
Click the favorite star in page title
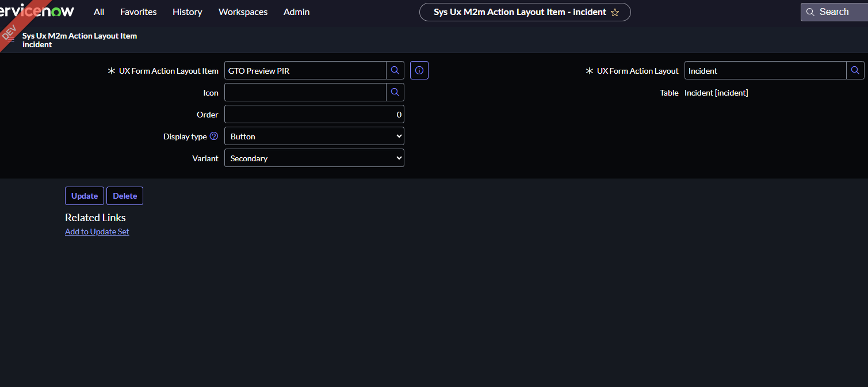click(615, 12)
